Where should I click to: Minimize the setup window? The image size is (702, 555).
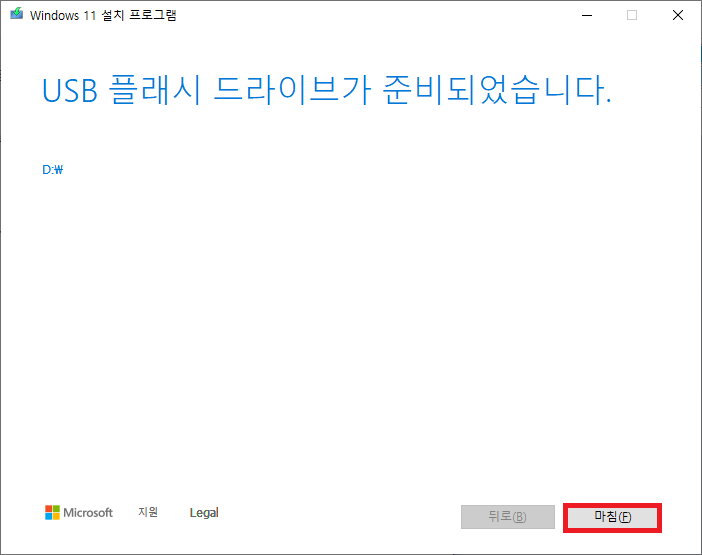[587, 15]
